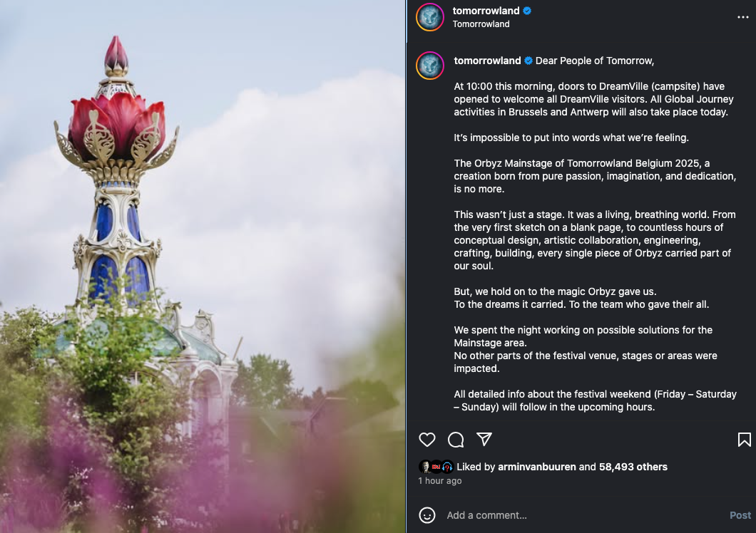Click liker avatars next to Liked by
The image size is (756, 533).
436,467
